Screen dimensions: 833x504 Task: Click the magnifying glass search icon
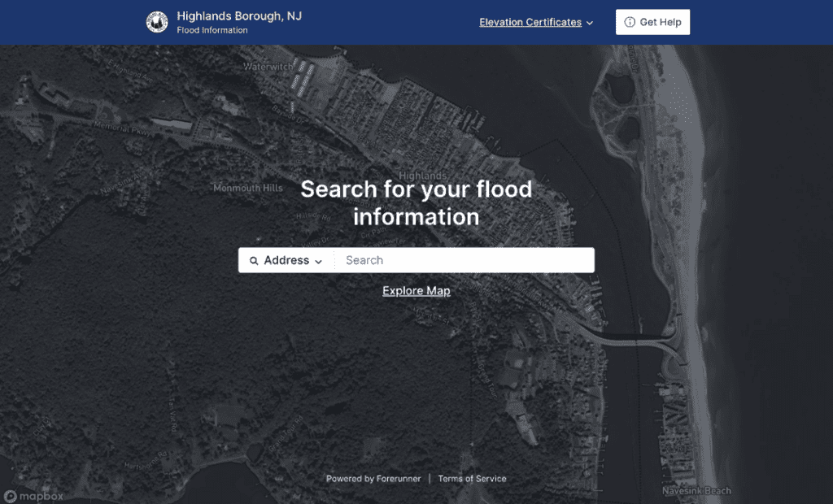pos(255,261)
